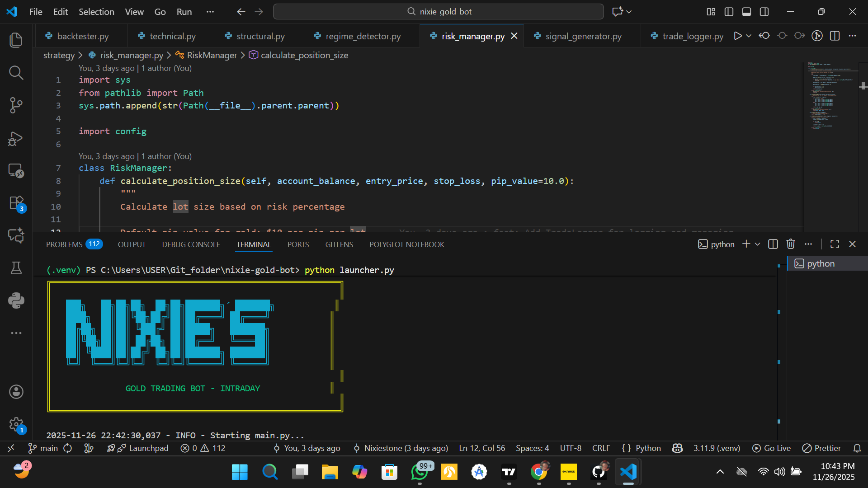Customize layout icon in title bar
This screenshot has height=488, width=868.
pyautogui.click(x=711, y=12)
